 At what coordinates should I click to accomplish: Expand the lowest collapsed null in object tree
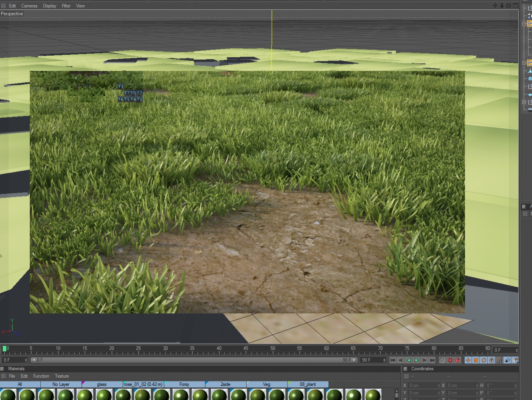[x=524, y=102]
